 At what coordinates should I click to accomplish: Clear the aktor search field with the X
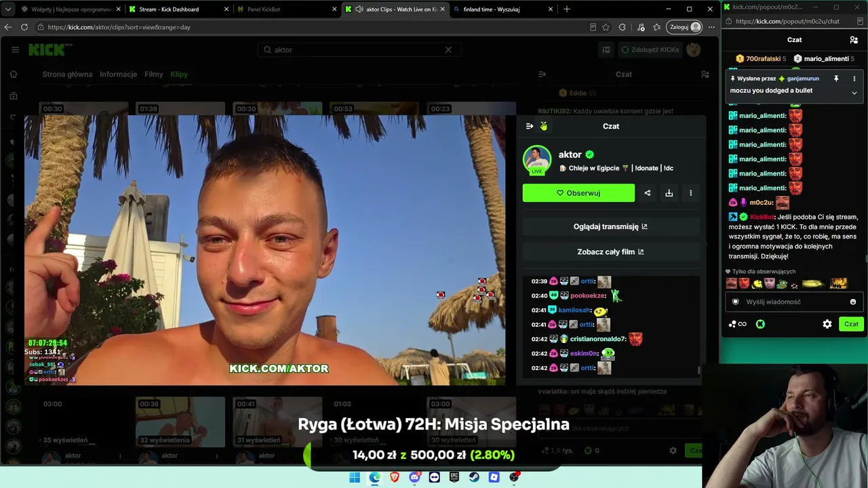448,49
